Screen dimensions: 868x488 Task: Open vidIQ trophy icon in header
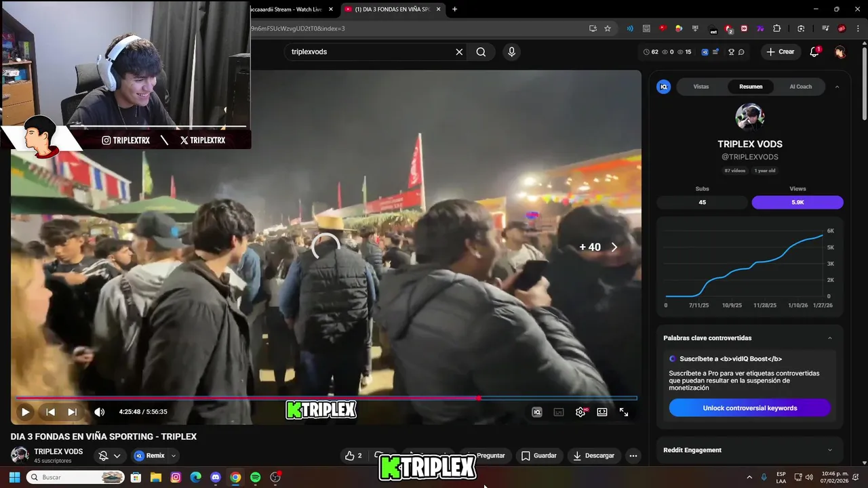(x=731, y=52)
